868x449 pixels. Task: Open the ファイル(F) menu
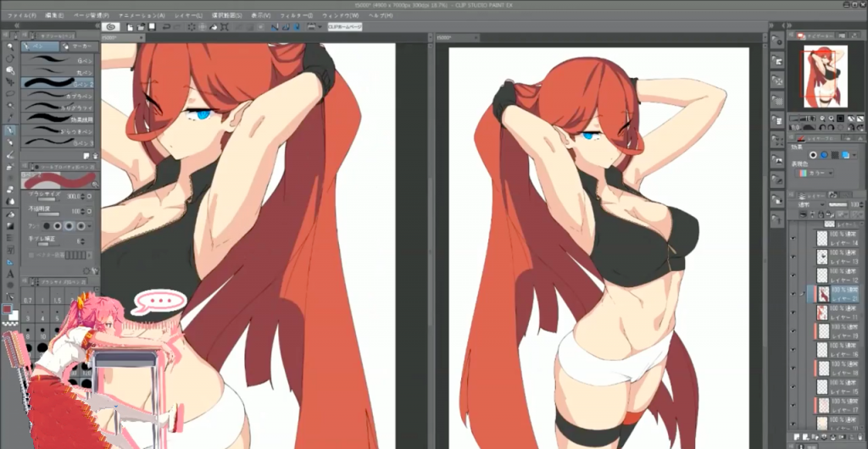pos(21,15)
